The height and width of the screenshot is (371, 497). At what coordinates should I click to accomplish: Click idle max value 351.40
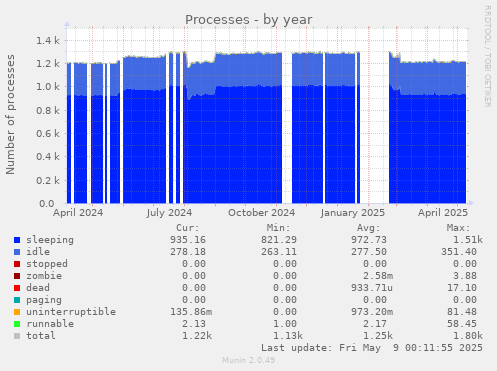[x=459, y=252]
